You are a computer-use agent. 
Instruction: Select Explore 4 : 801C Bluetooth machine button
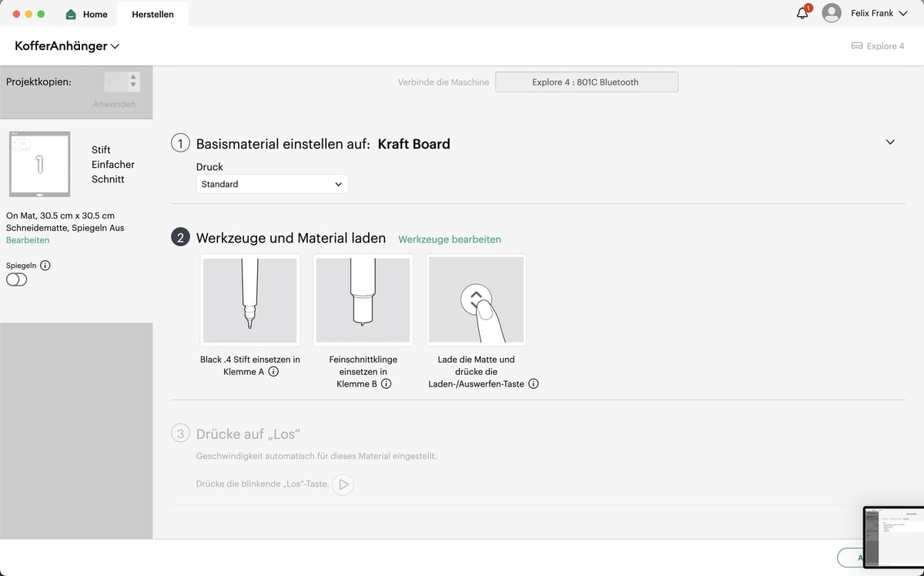click(586, 82)
